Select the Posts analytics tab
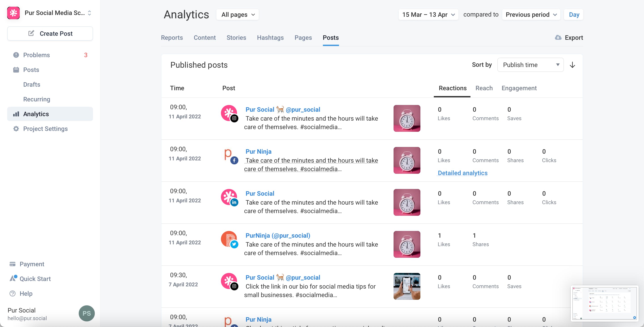Image resolution: width=644 pixels, height=327 pixels. coord(331,38)
